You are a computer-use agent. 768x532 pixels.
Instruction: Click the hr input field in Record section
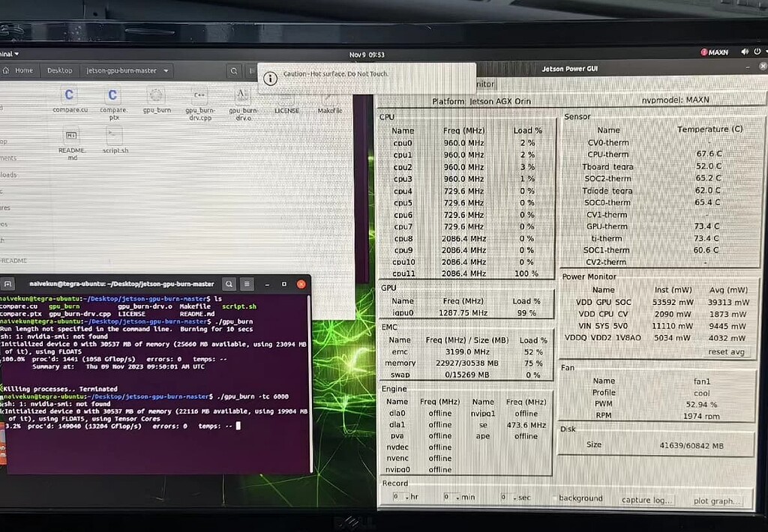[x=396, y=496]
